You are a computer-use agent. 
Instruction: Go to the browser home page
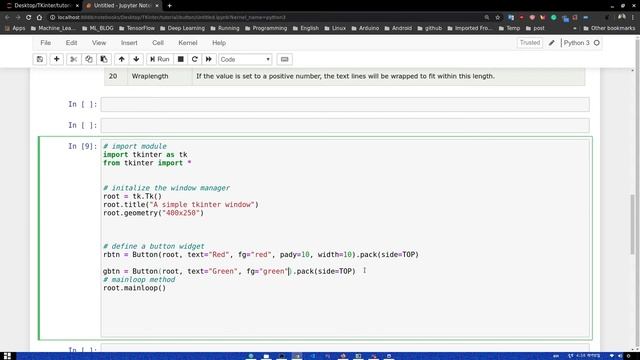tap(39, 18)
